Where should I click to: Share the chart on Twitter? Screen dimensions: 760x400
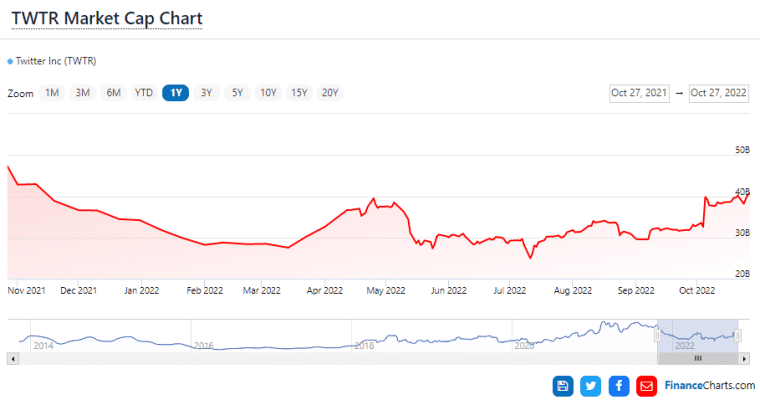[591, 385]
